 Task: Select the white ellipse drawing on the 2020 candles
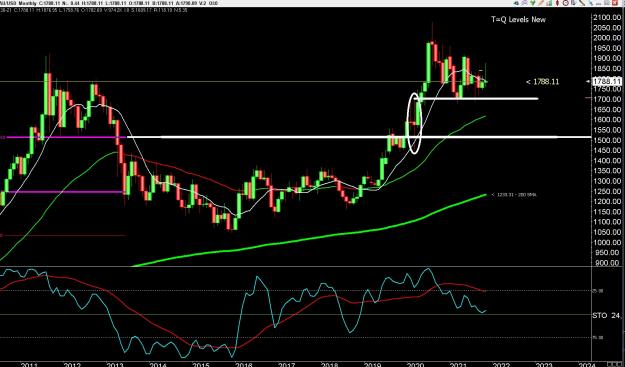tap(415, 123)
